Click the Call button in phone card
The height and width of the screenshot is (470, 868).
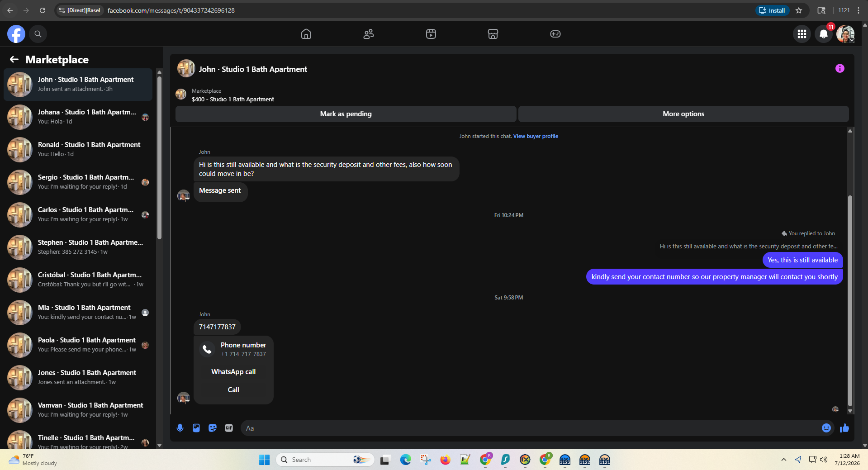point(233,390)
